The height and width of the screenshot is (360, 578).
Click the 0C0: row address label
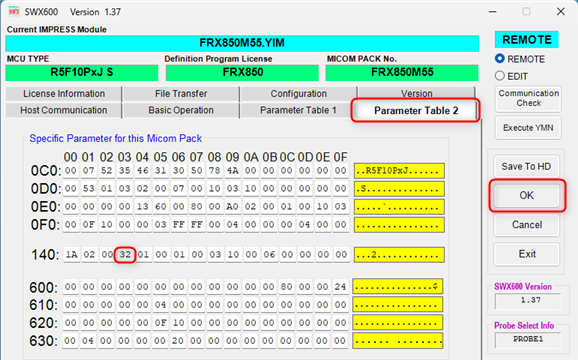coord(46,171)
